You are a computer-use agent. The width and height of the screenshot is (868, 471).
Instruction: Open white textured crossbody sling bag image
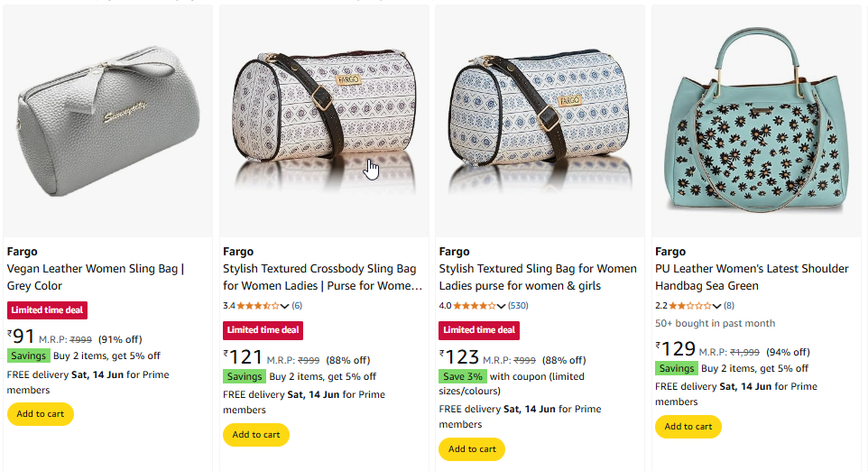(324, 122)
